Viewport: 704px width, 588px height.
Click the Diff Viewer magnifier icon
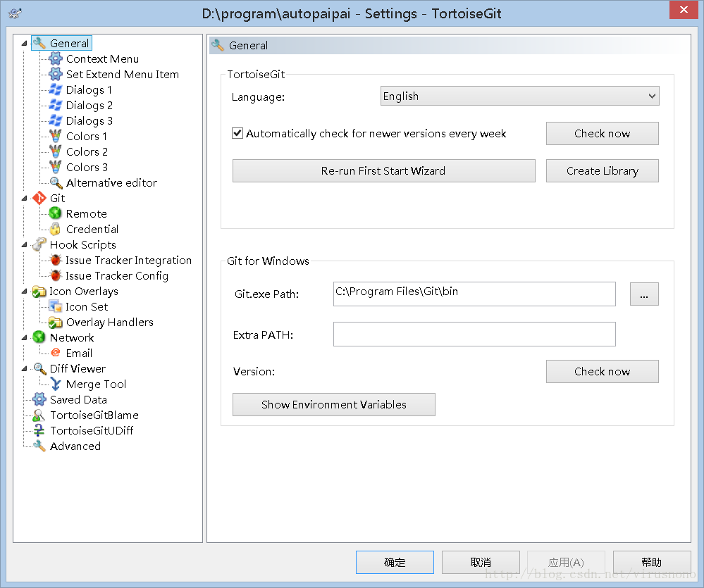[39, 368]
